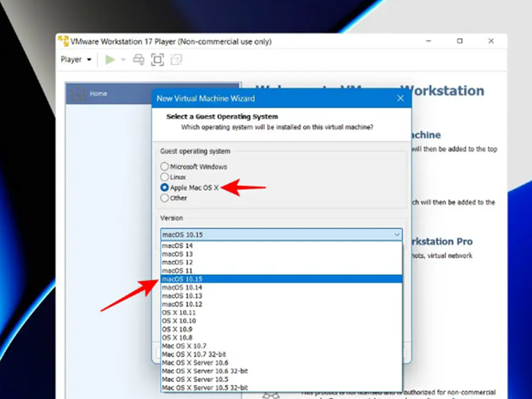
Task: Click the VMware Workstation title bar icon
Action: click(x=63, y=41)
